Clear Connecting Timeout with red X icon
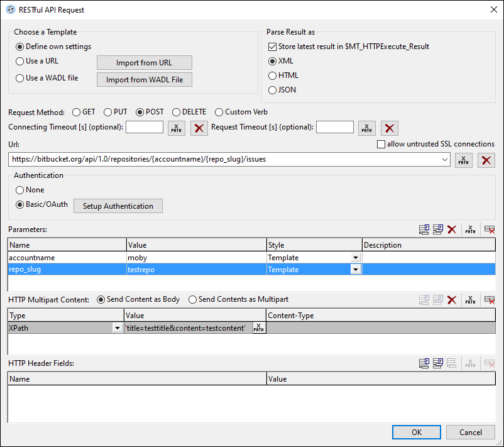504x447 pixels. (x=199, y=128)
